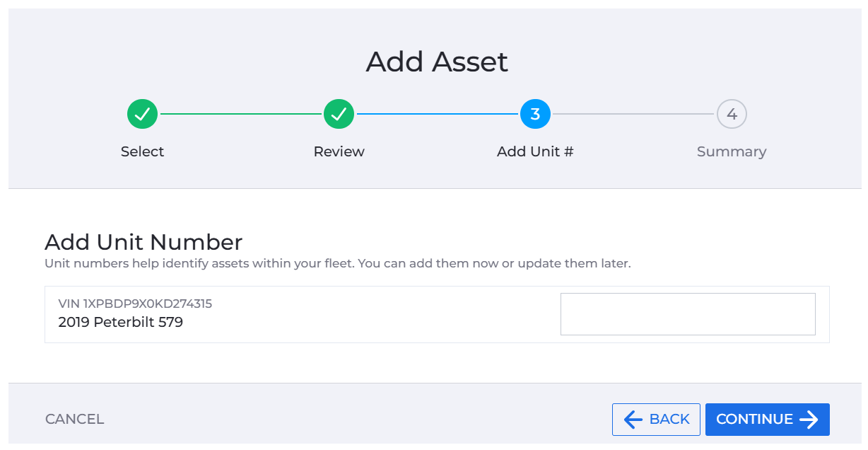
Task: Click the CANCEL link
Action: point(75,419)
